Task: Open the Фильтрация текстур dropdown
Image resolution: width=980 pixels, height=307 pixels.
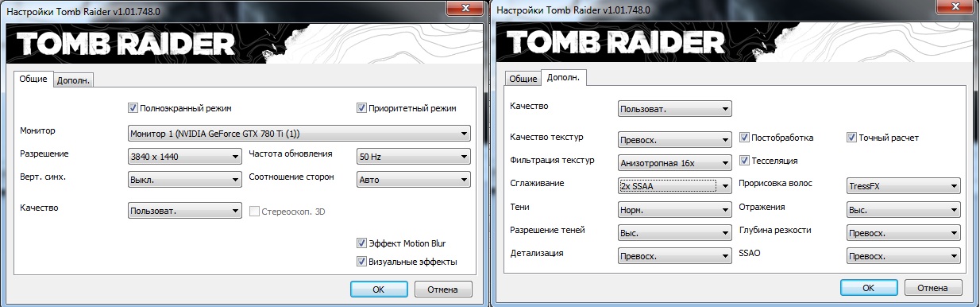Action: click(x=674, y=163)
